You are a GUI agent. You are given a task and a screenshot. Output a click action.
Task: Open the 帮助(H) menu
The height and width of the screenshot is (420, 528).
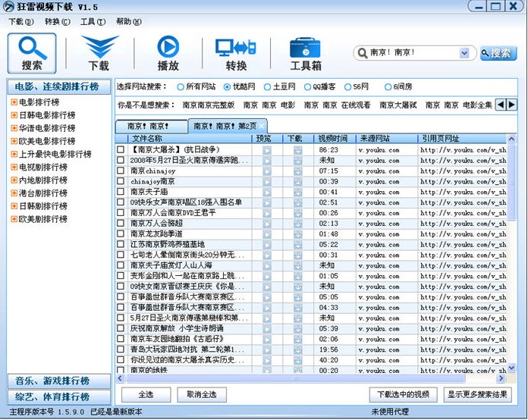click(x=129, y=22)
